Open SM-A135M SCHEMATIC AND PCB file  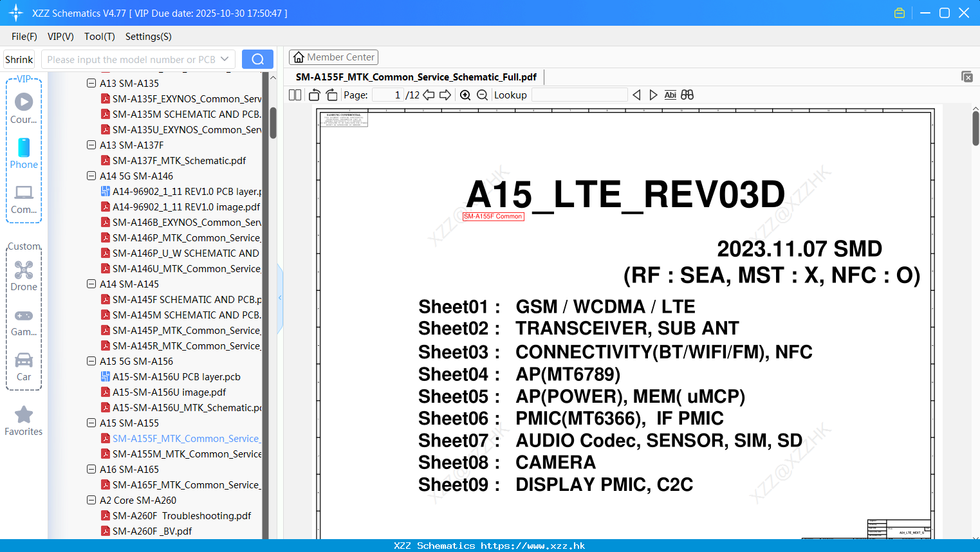tap(181, 114)
